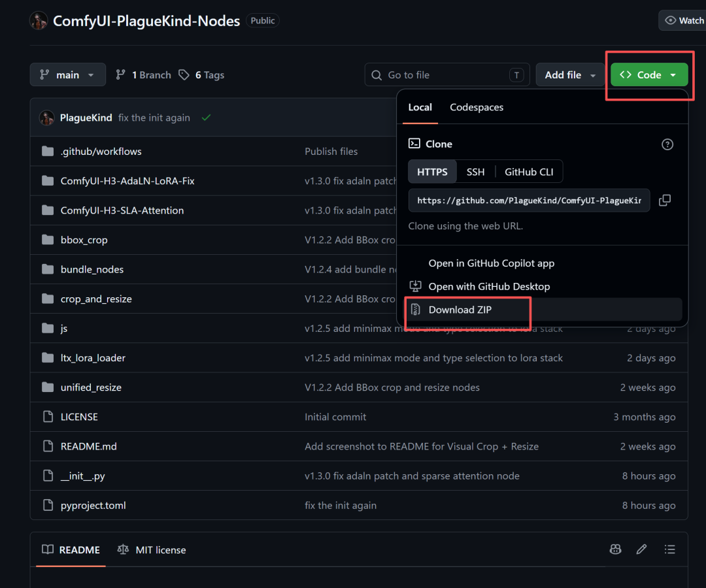Viewport: 706px width, 588px height.
Task: Click the js folder icon
Action: point(48,329)
